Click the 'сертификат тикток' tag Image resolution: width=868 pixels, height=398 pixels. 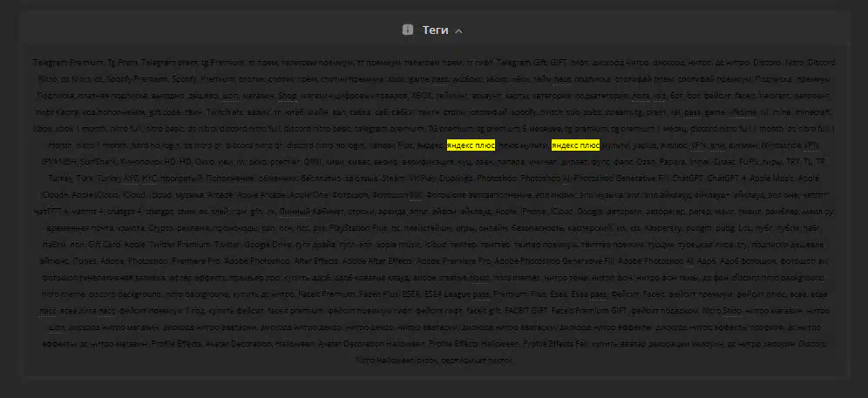tap(478, 361)
